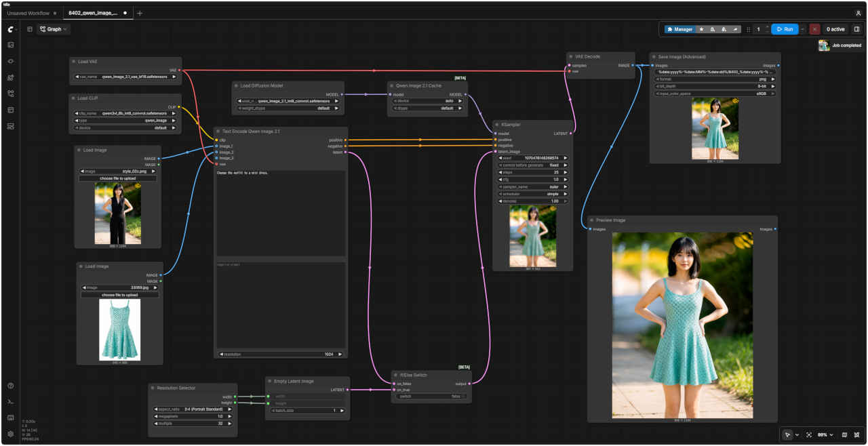The width and height of the screenshot is (868, 446).
Task: Switch to the Unsaved Workflow tab
Action: point(28,13)
